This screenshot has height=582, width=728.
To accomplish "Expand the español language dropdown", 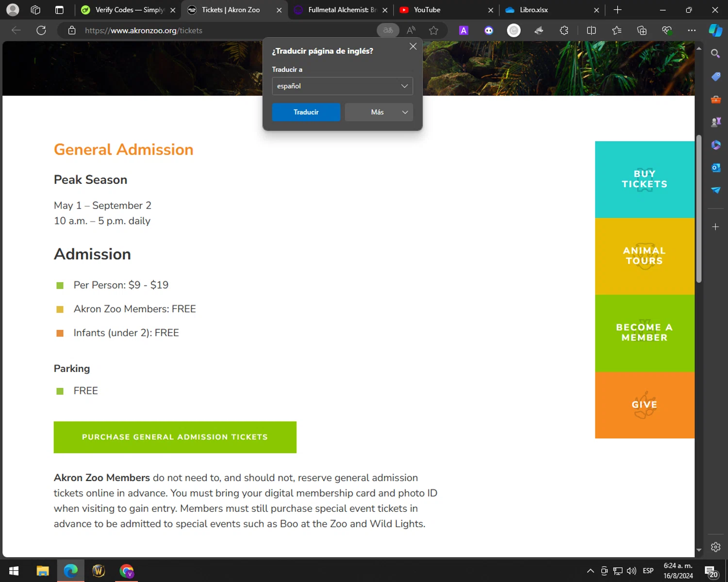I will pos(342,86).
